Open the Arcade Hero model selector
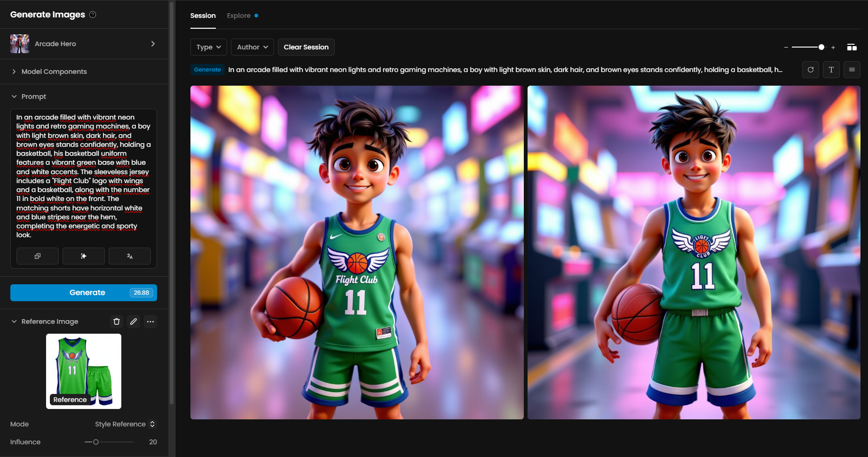Viewport: 868px width, 457px height. coord(84,44)
